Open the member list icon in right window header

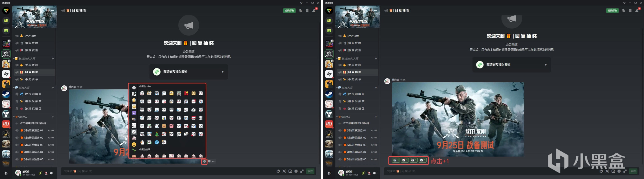[x=630, y=11]
